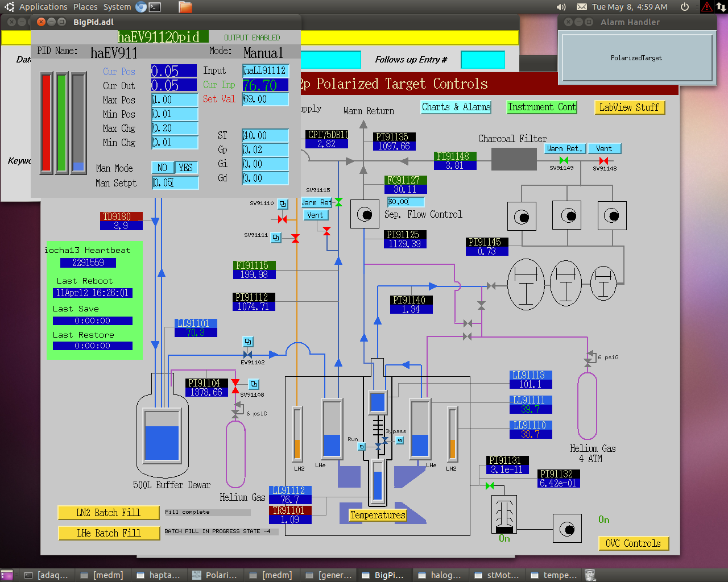
Task: Open the trash icon in bottom panel
Action: (x=590, y=575)
